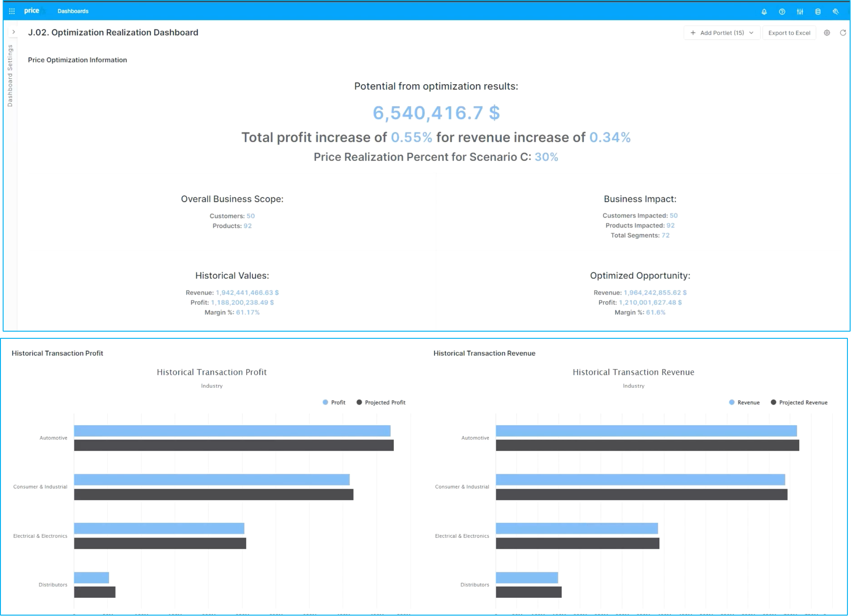Screen dimensions: 851x616
Task: Expand the Add Portlet (15) dropdown
Action: pyautogui.click(x=721, y=33)
